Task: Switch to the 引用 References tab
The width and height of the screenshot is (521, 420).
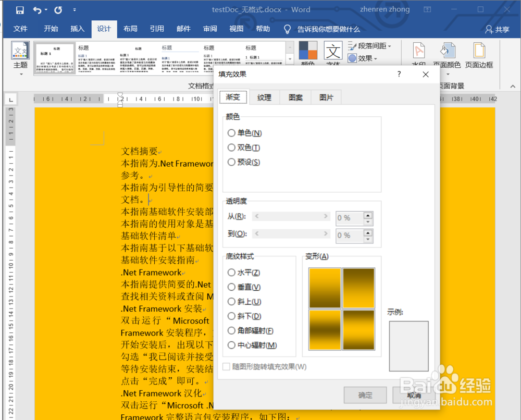Action: (x=157, y=29)
